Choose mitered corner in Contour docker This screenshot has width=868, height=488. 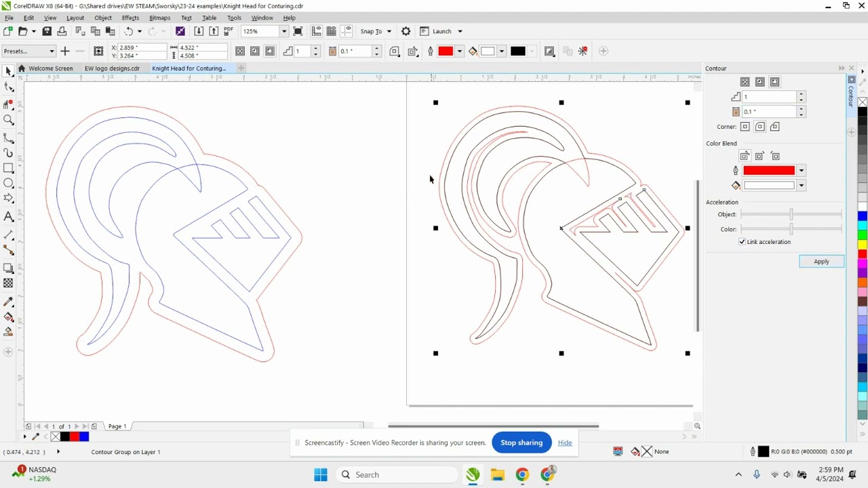[x=745, y=127]
